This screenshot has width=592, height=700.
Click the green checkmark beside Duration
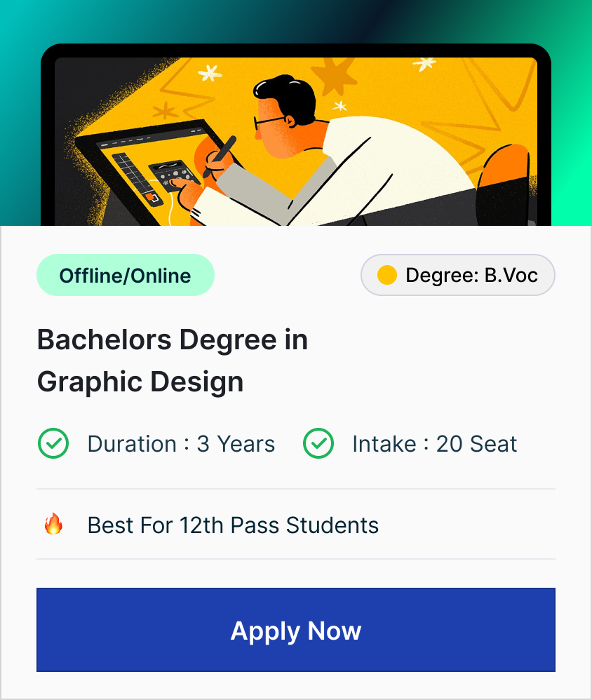(53, 444)
